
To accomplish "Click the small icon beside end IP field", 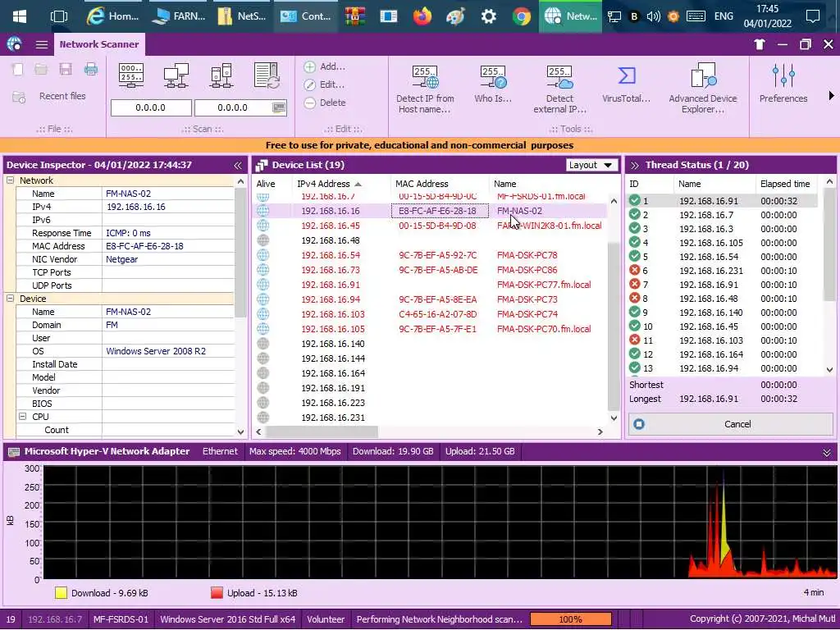I will (x=279, y=107).
